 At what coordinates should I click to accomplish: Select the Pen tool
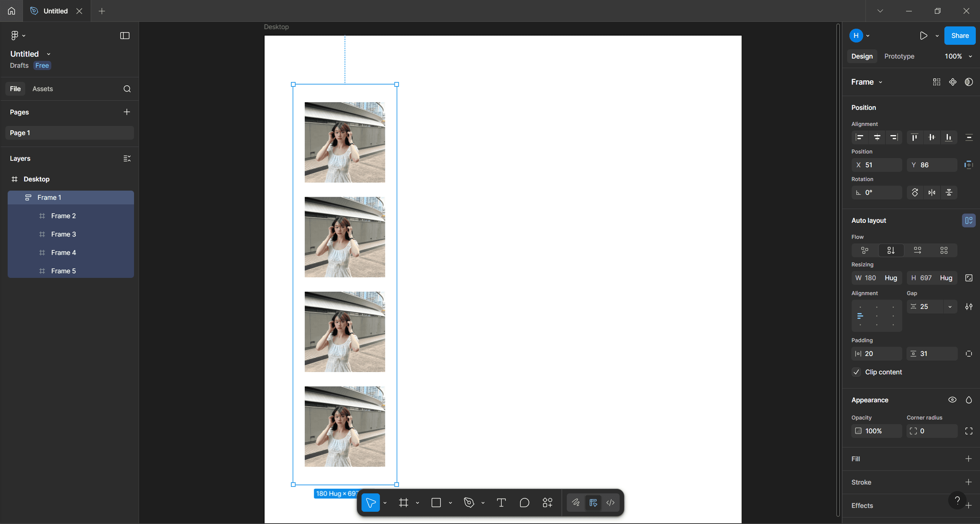point(469,502)
